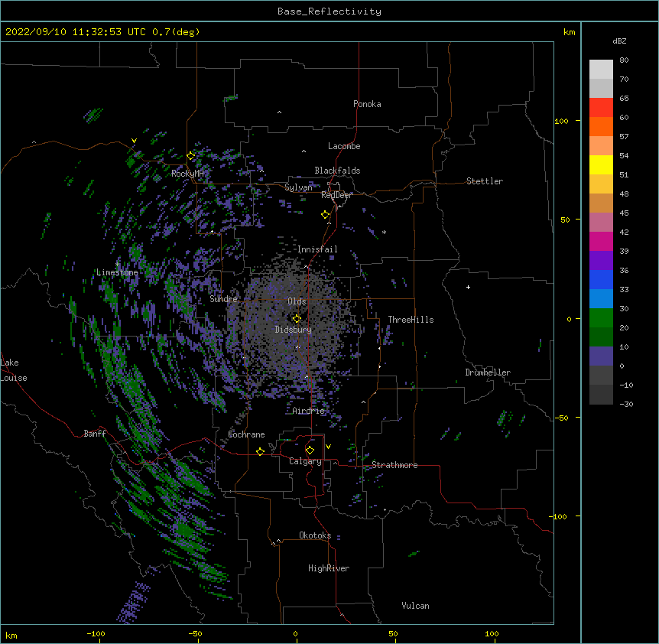
Task: Select the yellow diamond marker south of RedDeer
Action: [x=326, y=215]
